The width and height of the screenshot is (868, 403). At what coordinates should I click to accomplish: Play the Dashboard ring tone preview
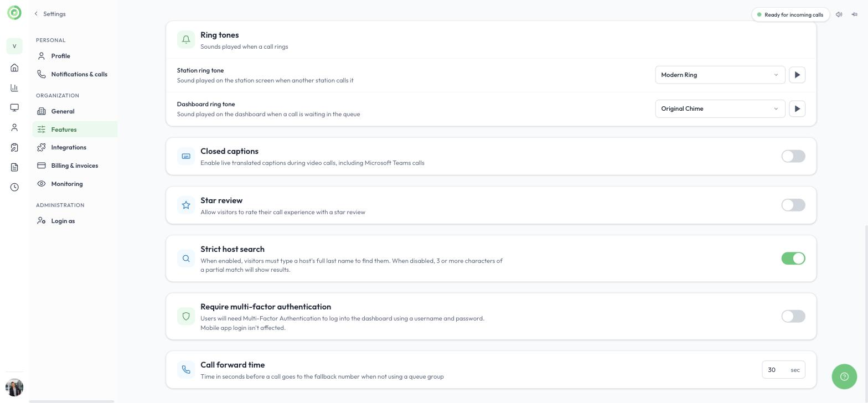click(797, 108)
